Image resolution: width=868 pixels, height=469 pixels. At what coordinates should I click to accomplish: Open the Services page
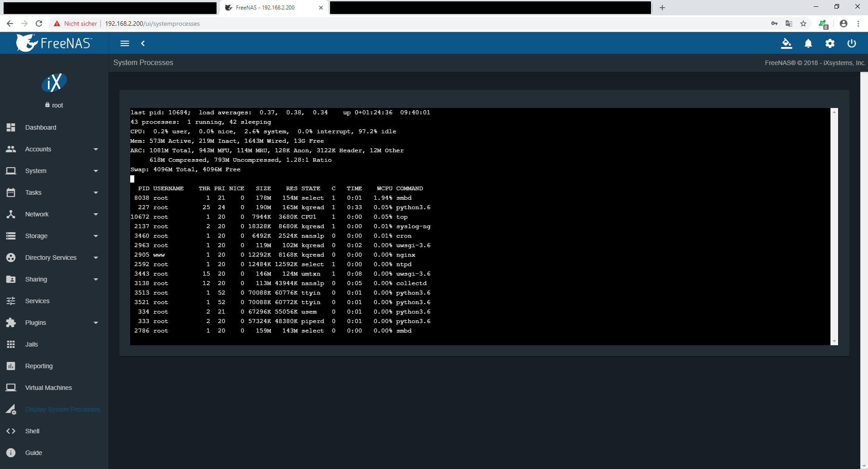[x=37, y=301]
